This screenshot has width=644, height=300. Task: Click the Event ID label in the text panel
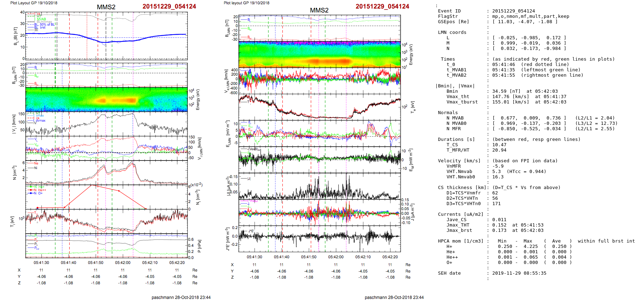pos(449,11)
